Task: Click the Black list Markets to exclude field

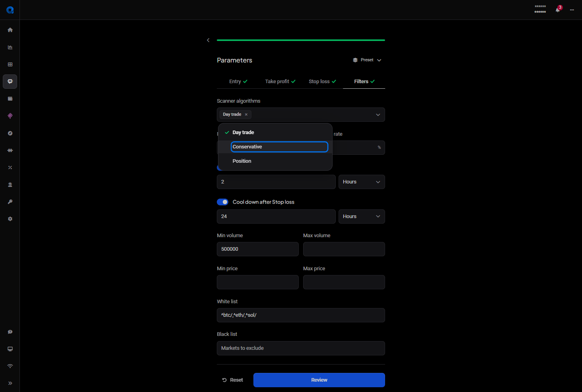Action: pyautogui.click(x=301, y=348)
